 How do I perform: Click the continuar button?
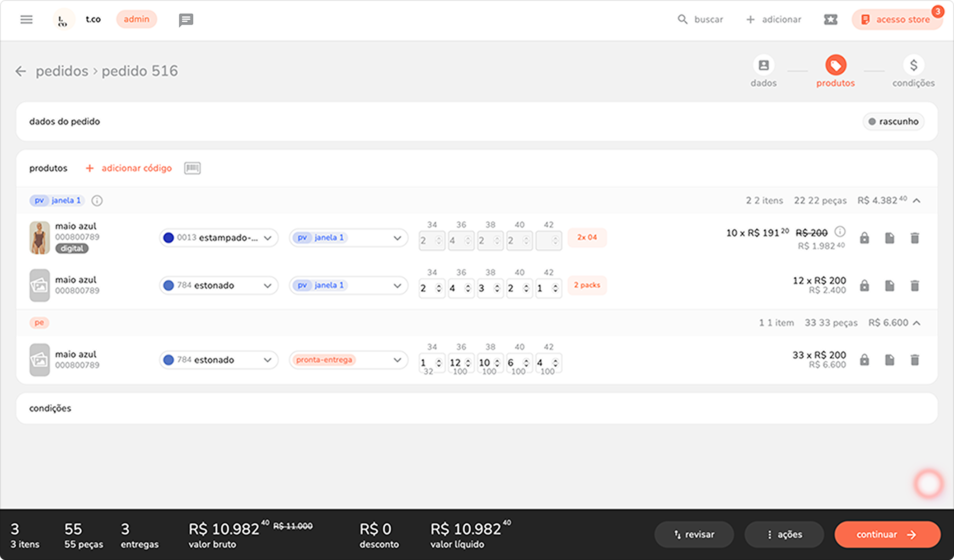[x=887, y=534]
